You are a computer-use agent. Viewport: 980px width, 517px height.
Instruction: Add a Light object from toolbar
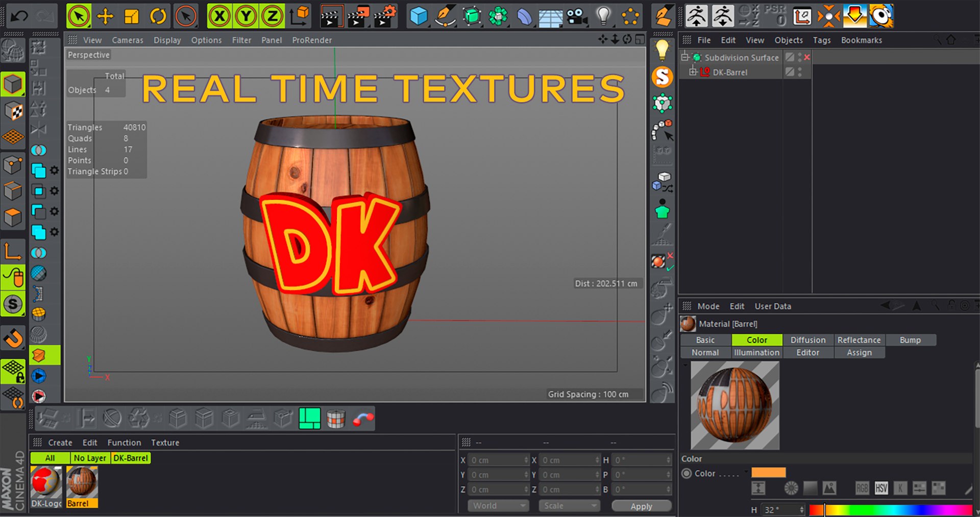[604, 16]
